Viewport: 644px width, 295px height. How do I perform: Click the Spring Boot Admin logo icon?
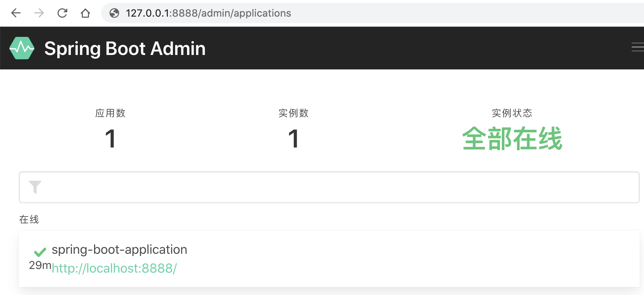[x=22, y=48]
